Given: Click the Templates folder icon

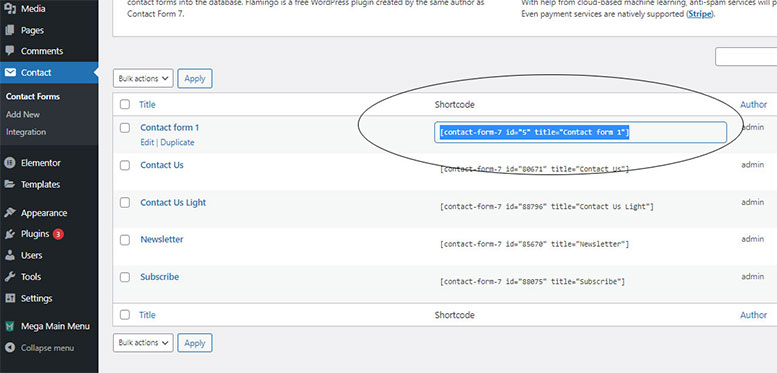Looking at the screenshot, I should click(x=10, y=184).
